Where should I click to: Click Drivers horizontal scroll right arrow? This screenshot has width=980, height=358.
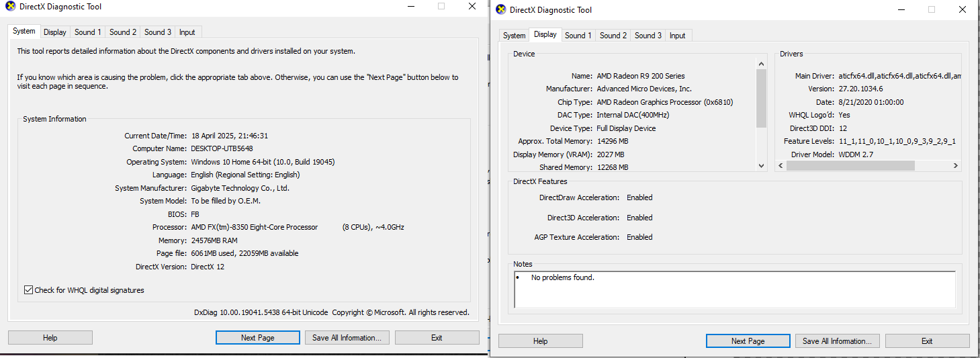pyautogui.click(x=956, y=165)
